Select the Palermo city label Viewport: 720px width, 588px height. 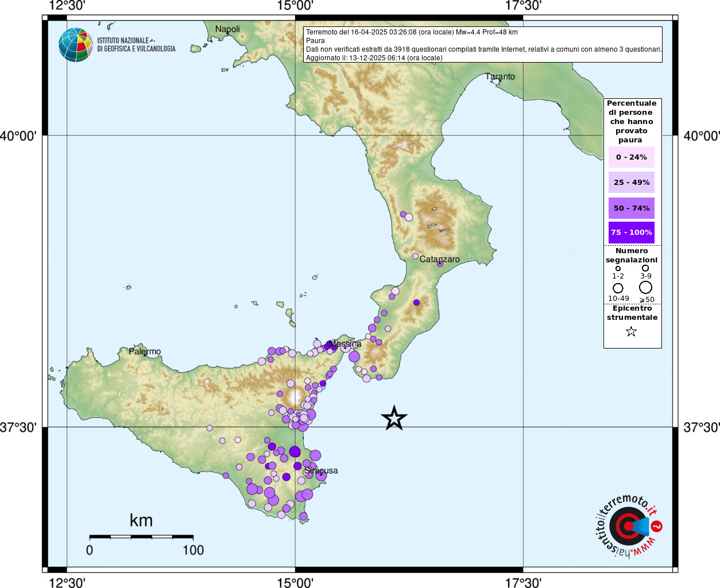(x=145, y=351)
